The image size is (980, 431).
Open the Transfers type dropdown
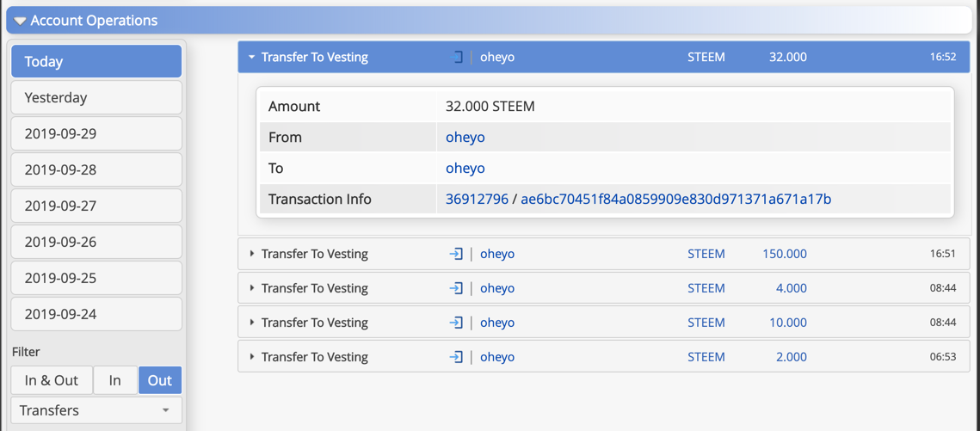[96, 410]
